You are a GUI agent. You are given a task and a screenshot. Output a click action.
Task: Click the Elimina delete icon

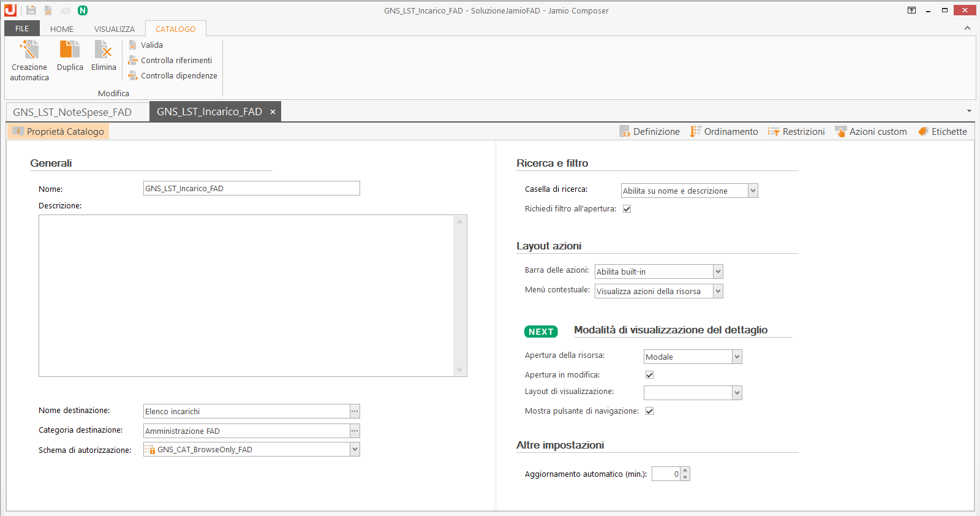pos(104,50)
